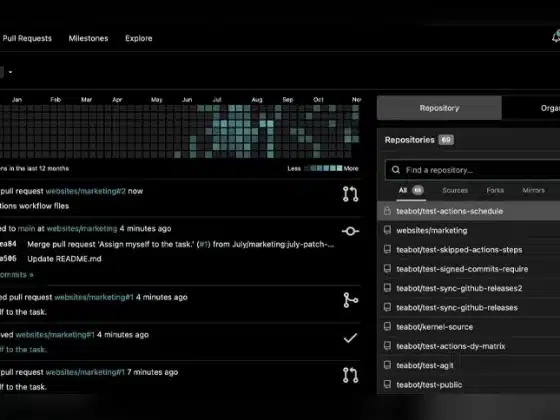The image size is (560, 420).
Task: Click repo icon beside teabot/test-sync-github-releases2
Action: pyautogui.click(x=387, y=288)
